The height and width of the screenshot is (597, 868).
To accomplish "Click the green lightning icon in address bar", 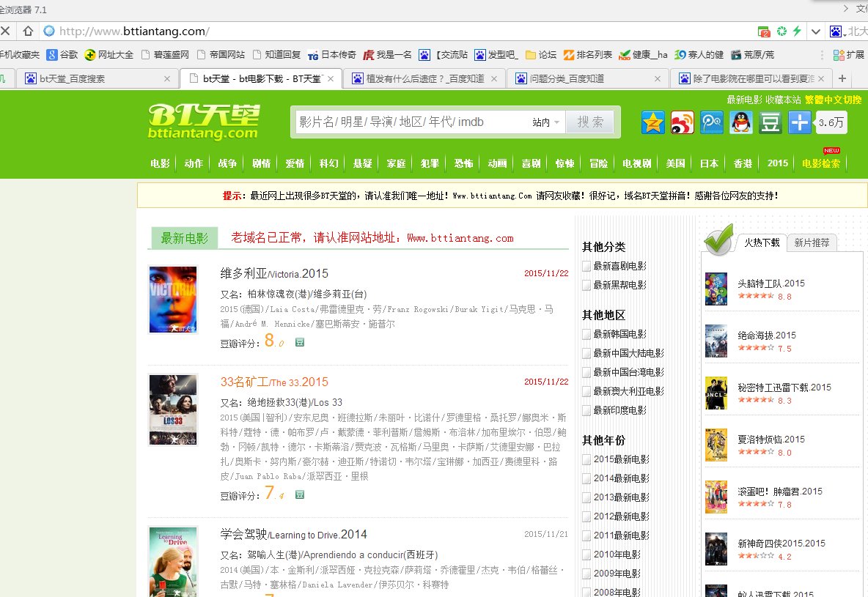I will point(796,31).
